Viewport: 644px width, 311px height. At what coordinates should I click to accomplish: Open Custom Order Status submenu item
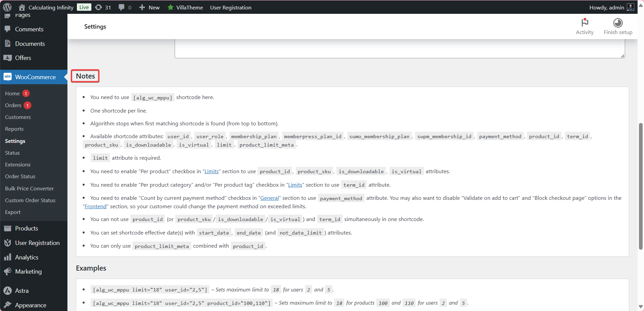tap(30, 200)
